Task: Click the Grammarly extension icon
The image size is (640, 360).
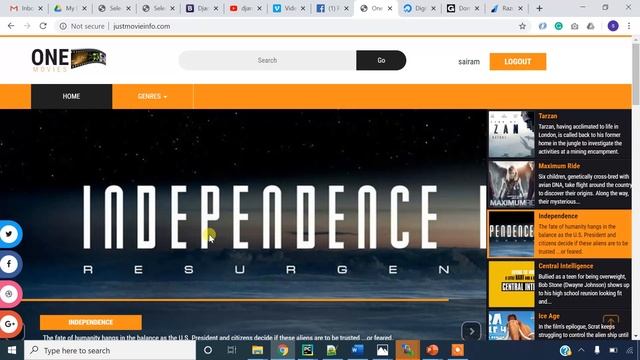Action: pyautogui.click(x=558, y=26)
